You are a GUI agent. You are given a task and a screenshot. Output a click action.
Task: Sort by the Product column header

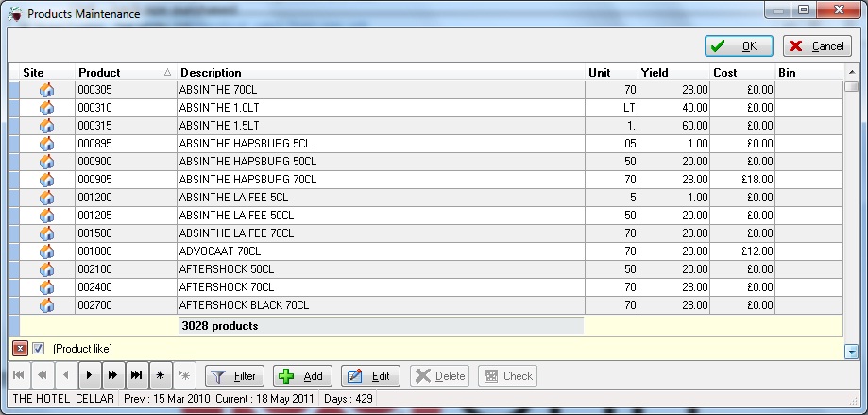click(125, 73)
